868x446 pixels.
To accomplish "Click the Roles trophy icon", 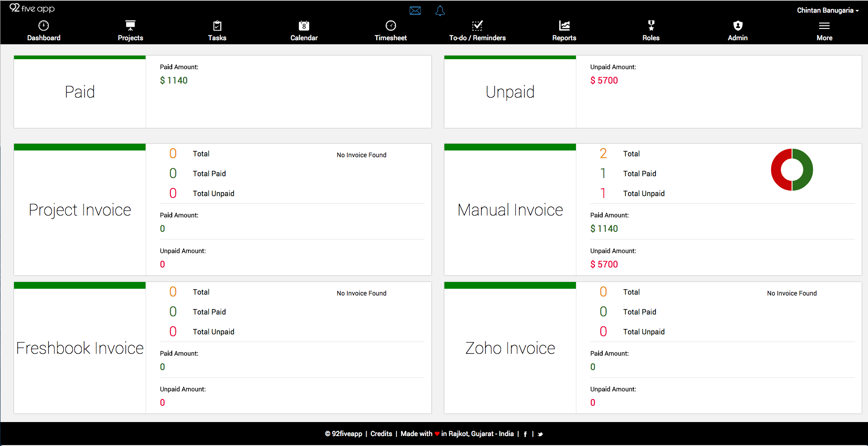I will (651, 25).
